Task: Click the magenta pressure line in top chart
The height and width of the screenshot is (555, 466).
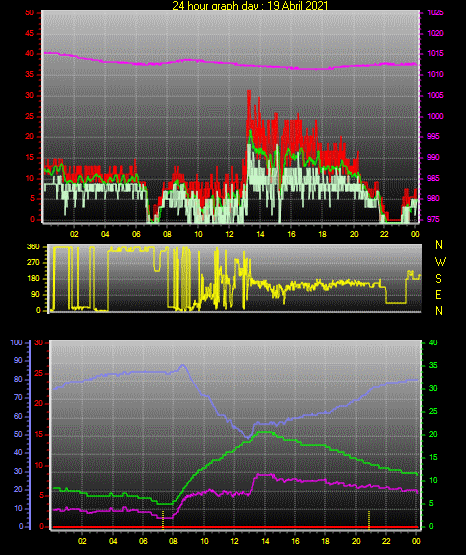Action: coord(230,63)
